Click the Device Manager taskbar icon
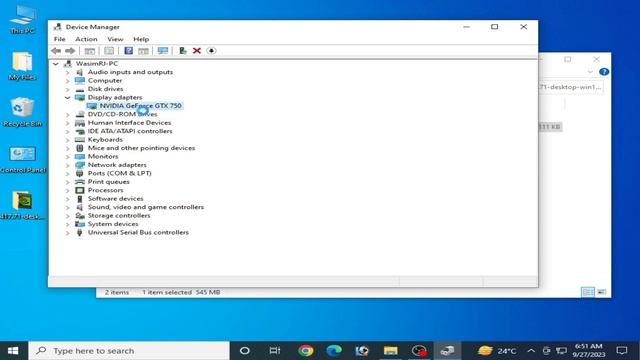 click(447, 351)
